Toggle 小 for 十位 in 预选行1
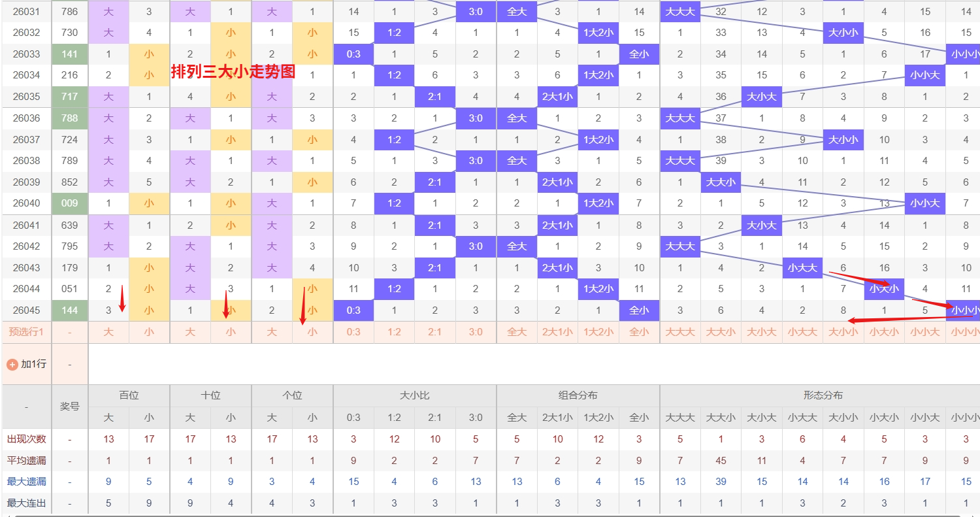This screenshot has width=980, height=517. (x=231, y=332)
